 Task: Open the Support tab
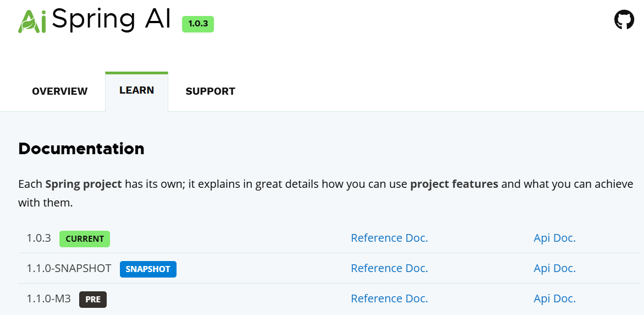pos(210,91)
